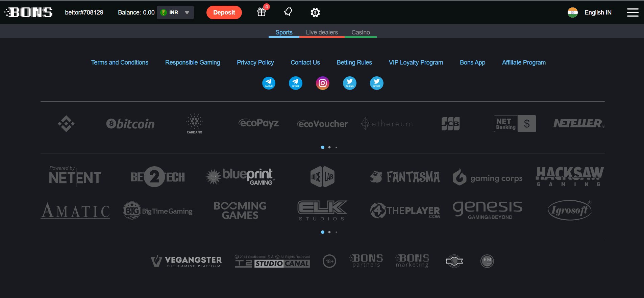Open the notifications bell icon
The height and width of the screenshot is (298, 644).
[288, 12]
